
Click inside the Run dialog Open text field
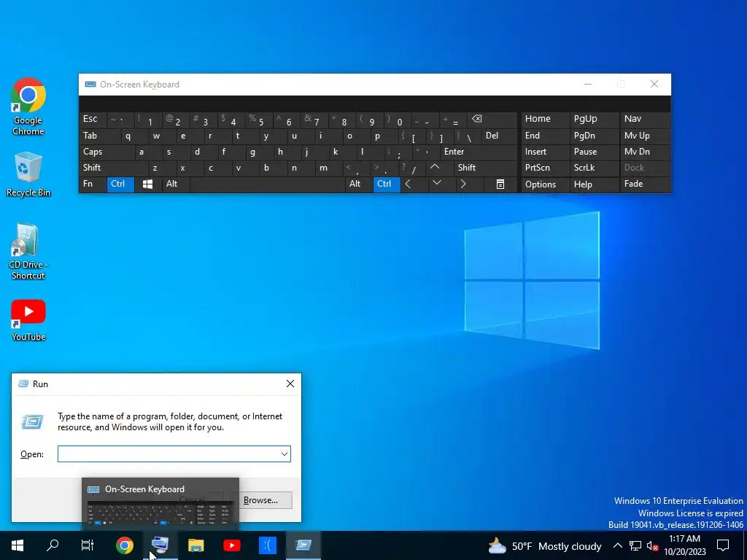[169, 454]
